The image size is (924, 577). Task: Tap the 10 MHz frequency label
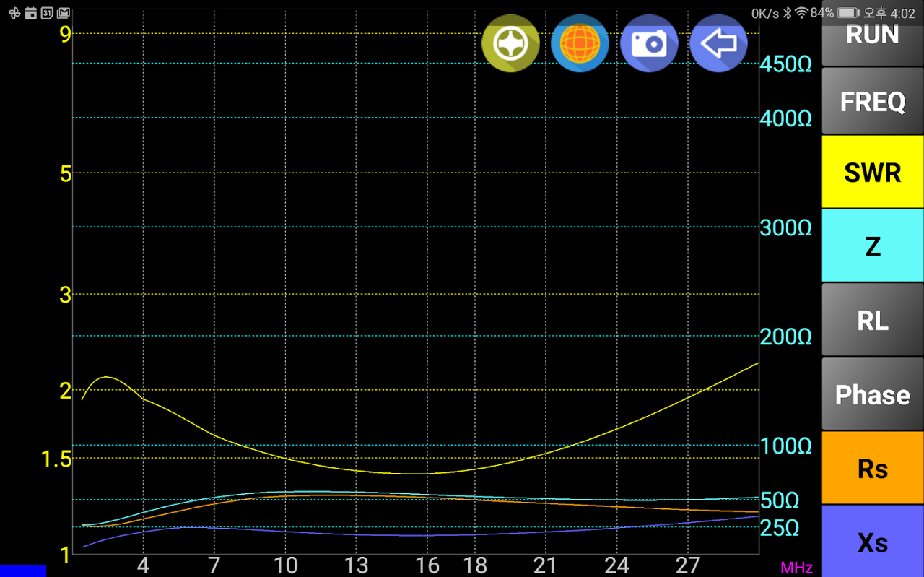286,565
